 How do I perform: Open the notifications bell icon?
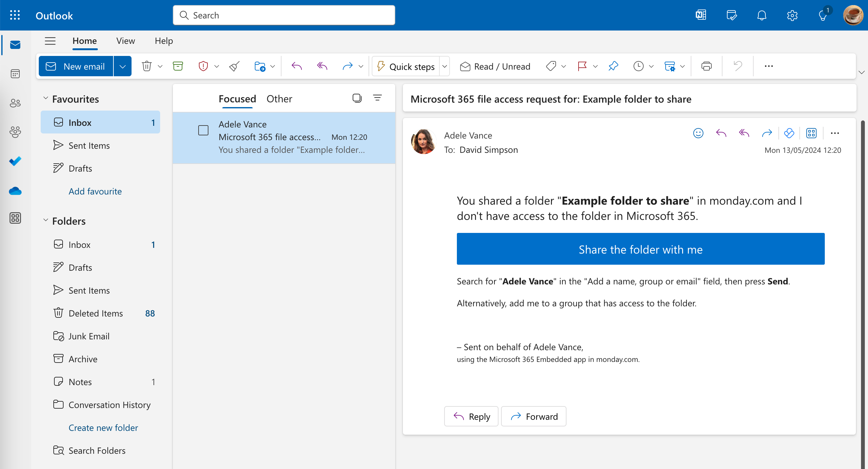(762, 16)
